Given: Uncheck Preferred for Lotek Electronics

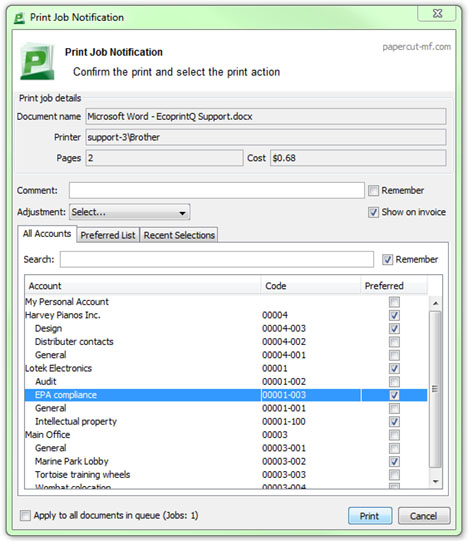Looking at the screenshot, I should point(394,368).
